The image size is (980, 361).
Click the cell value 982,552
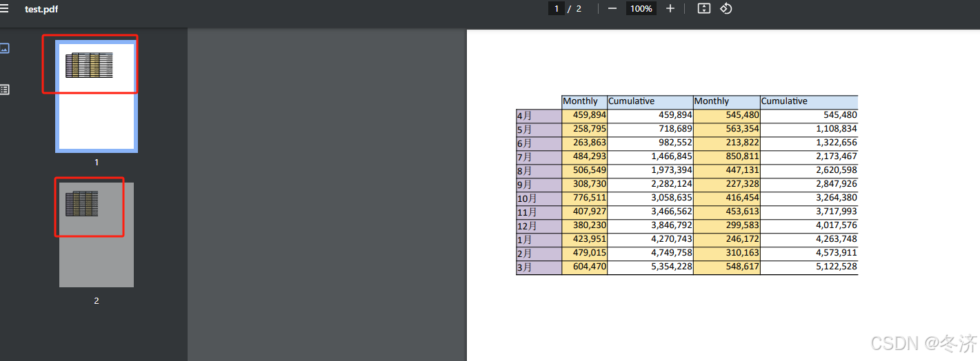675,143
